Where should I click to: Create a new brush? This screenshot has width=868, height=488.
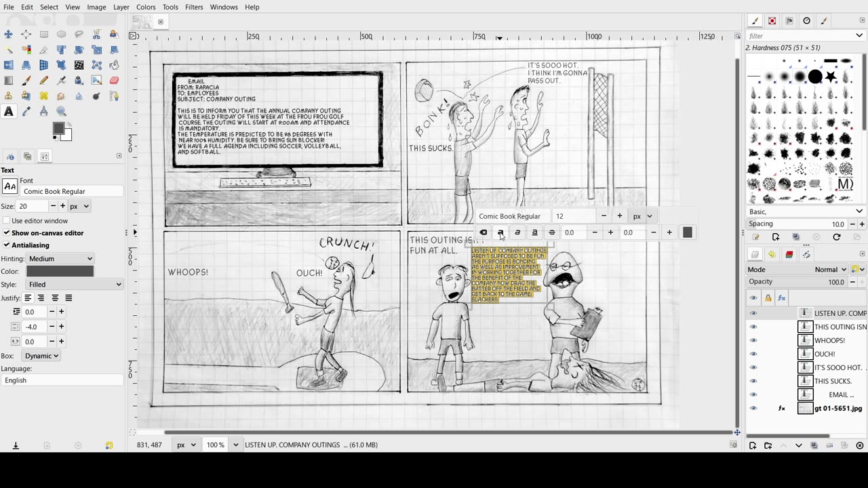click(x=776, y=237)
